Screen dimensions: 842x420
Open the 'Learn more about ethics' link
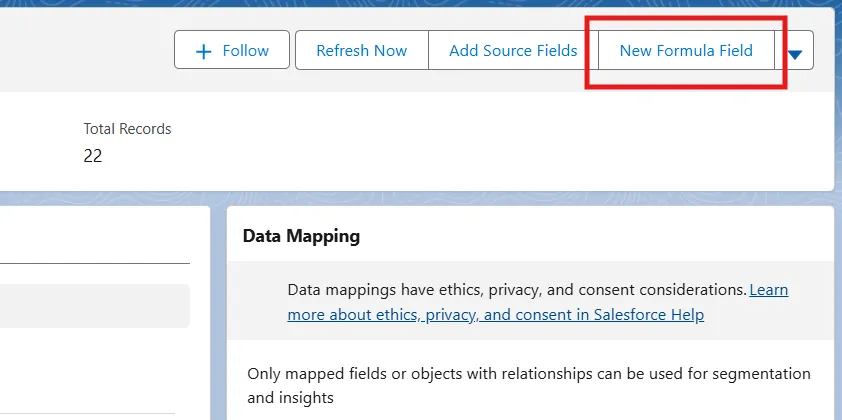click(768, 290)
